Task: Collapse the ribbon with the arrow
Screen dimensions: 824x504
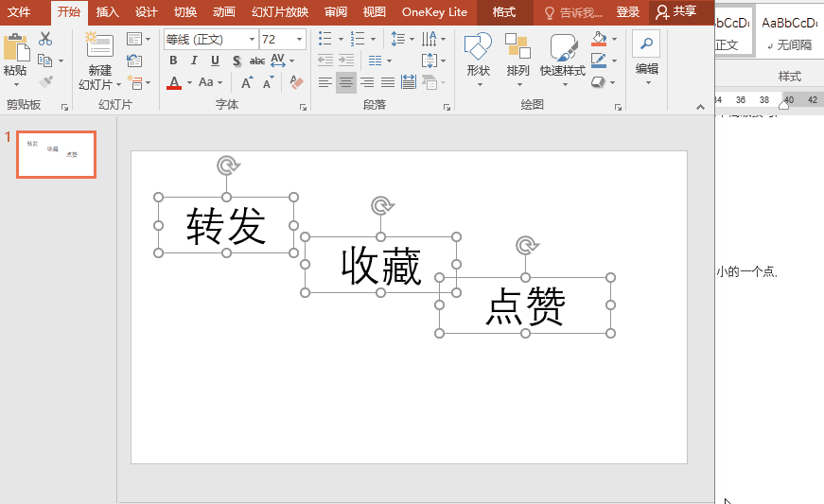Action: [x=700, y=107]
